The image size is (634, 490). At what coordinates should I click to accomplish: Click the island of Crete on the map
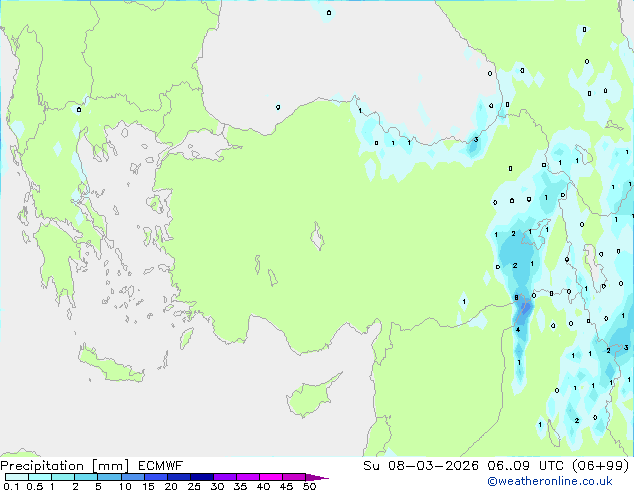tap(111, 366)
